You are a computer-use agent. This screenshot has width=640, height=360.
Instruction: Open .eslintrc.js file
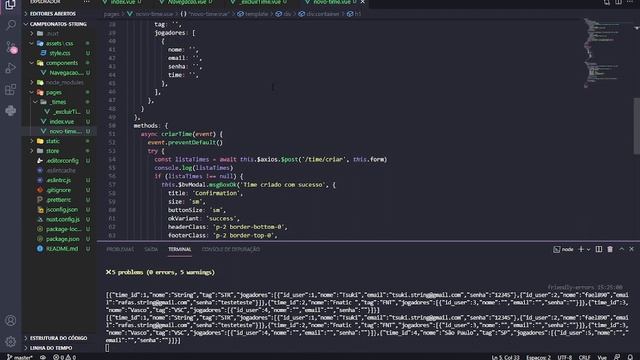tap(59, 180)
